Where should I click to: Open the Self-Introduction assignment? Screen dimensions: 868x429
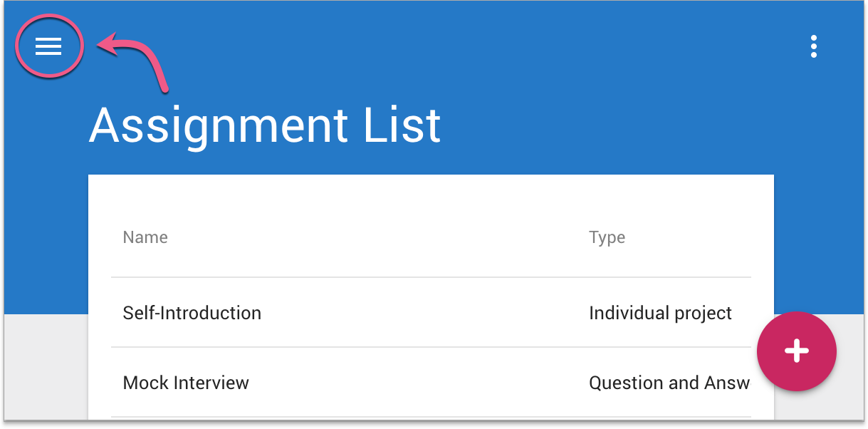pos(192,313)
